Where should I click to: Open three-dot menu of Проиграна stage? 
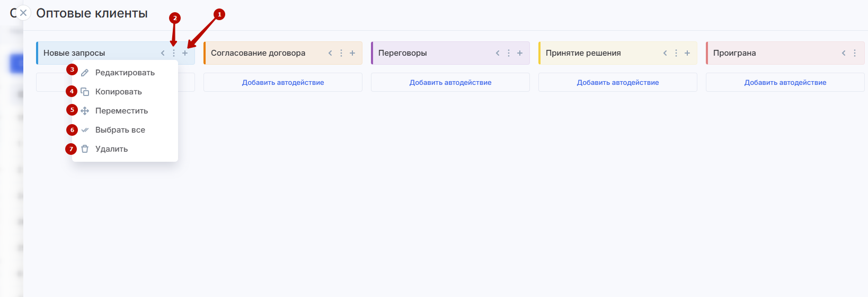(x=855, y=53)
